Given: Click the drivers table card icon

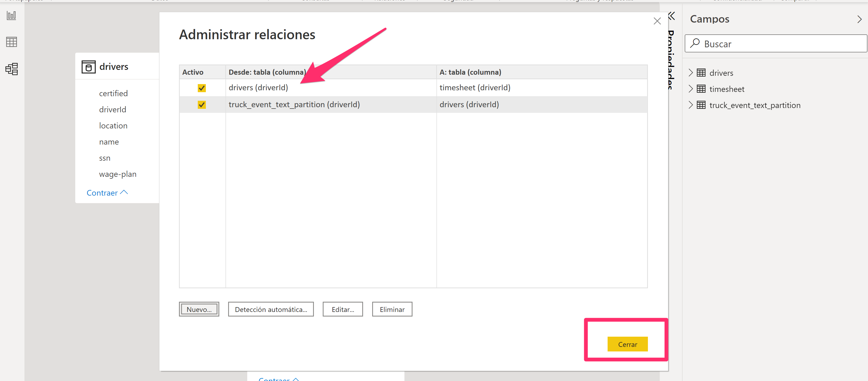Looking at the screenshot, I should 88,67.
